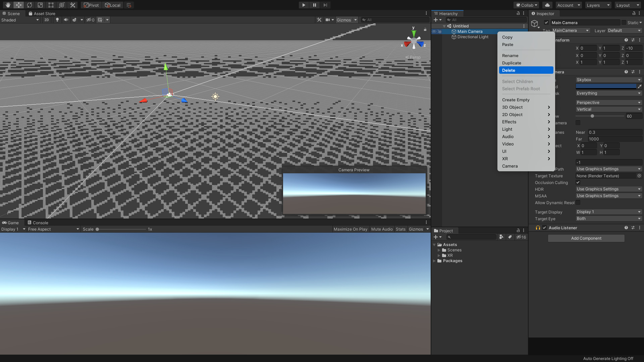
Task: Collapse the Untitled scene in Hierarchy
Action: pyautogui.click(x=444, y=26)
